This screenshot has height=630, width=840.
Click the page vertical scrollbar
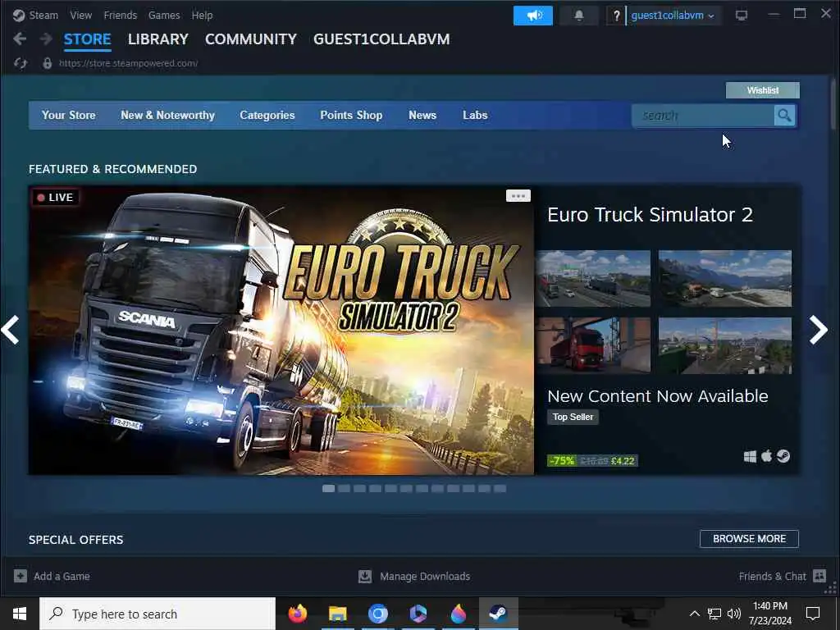(833, 104)
